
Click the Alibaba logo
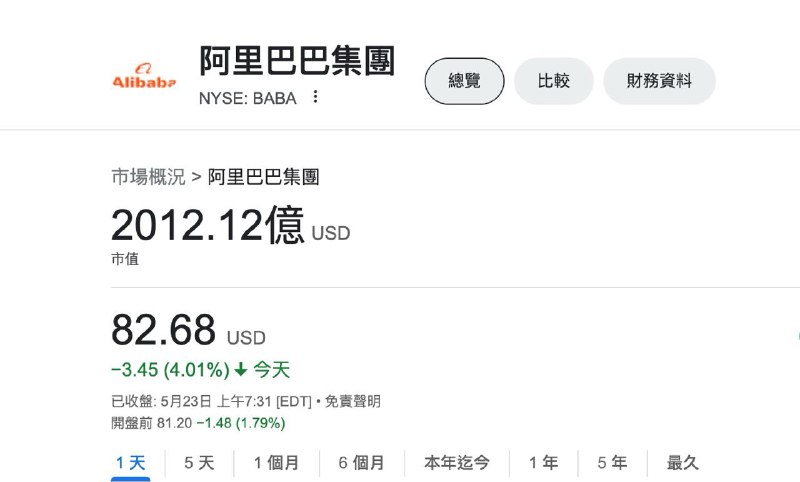pos(144,76)
